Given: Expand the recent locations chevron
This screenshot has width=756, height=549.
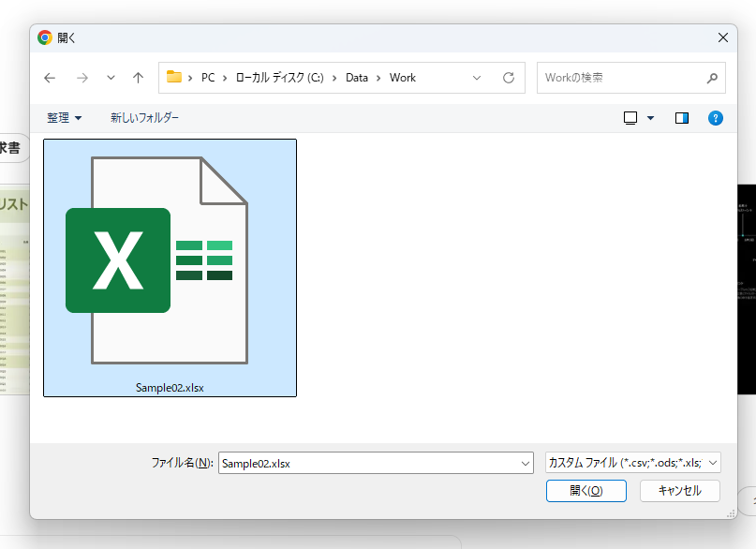Looking at the screenshot, I should [x=111, y=78].
